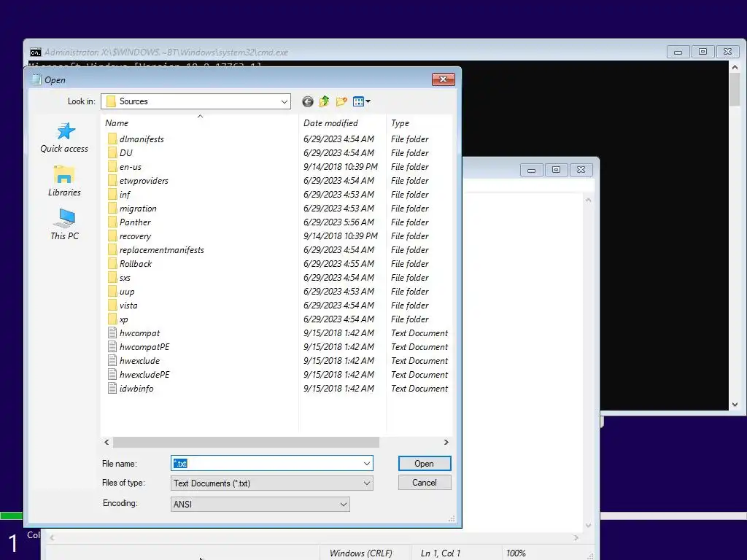Select 6/29/2023 5:56 AM Panther date
This screenshot has width=747, height=560.
338,222
